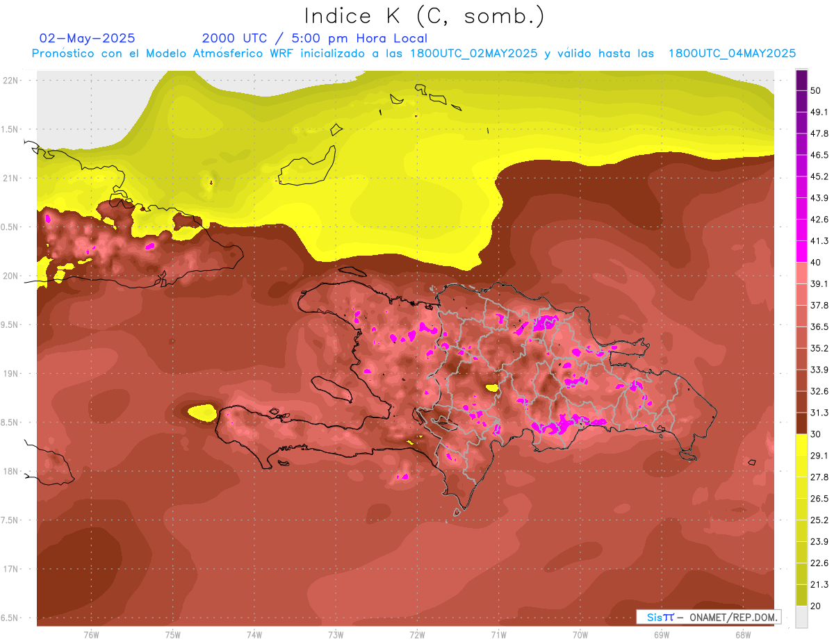Select valid-until time '1800UTC_04MAY2025'
Viewport: 834px width, 644px height.
point(732,53)
